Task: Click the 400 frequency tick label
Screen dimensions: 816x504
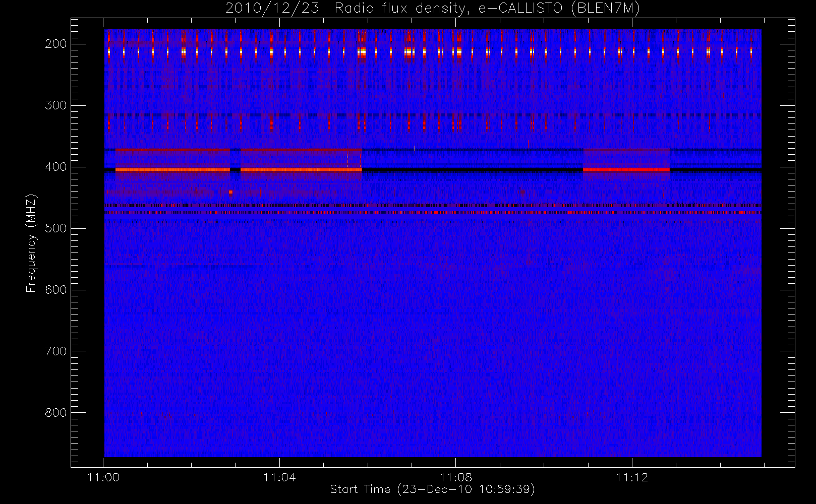Action: (x=56, y=167)
